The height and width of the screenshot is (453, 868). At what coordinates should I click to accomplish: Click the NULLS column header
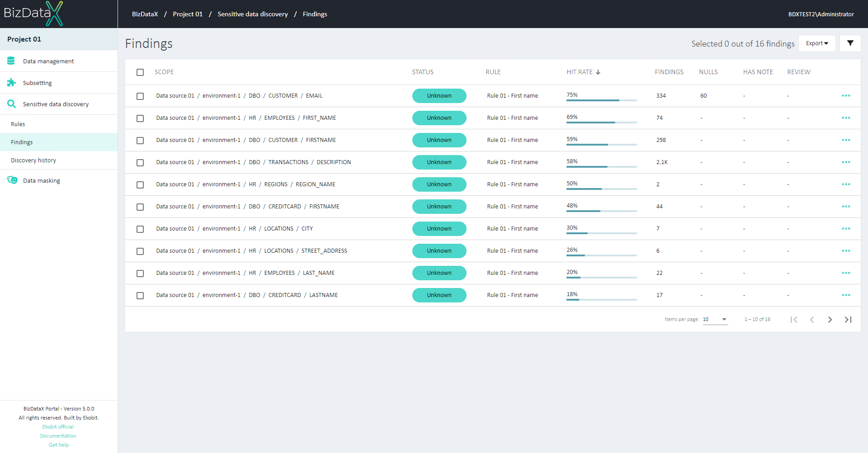click(708, 72)
